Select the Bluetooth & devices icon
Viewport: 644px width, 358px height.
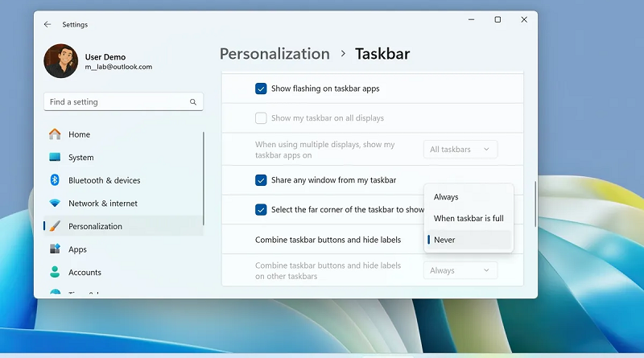pos(55,180)
